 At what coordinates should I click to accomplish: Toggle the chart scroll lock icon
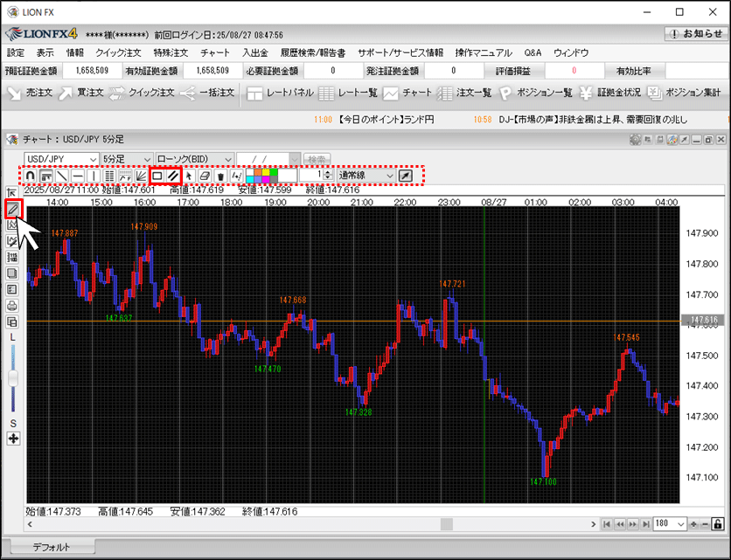718,524
